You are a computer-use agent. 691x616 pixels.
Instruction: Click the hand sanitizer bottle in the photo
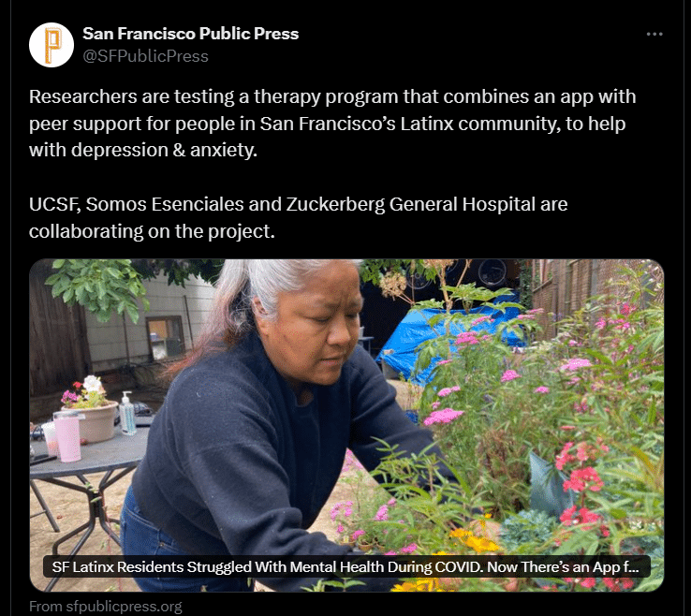127,413
